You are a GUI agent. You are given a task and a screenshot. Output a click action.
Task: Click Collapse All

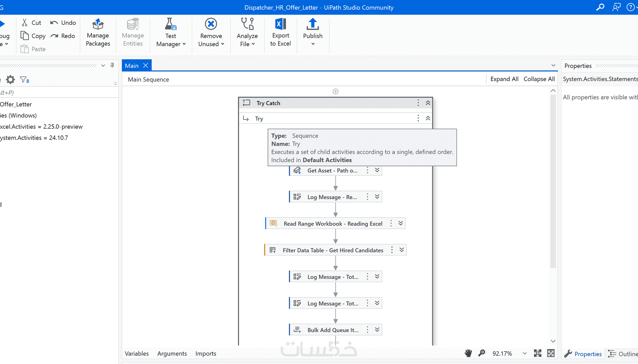539,79
